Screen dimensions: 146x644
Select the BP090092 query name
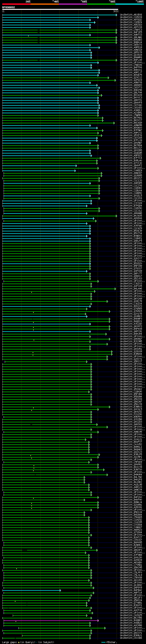pos(8,8)
